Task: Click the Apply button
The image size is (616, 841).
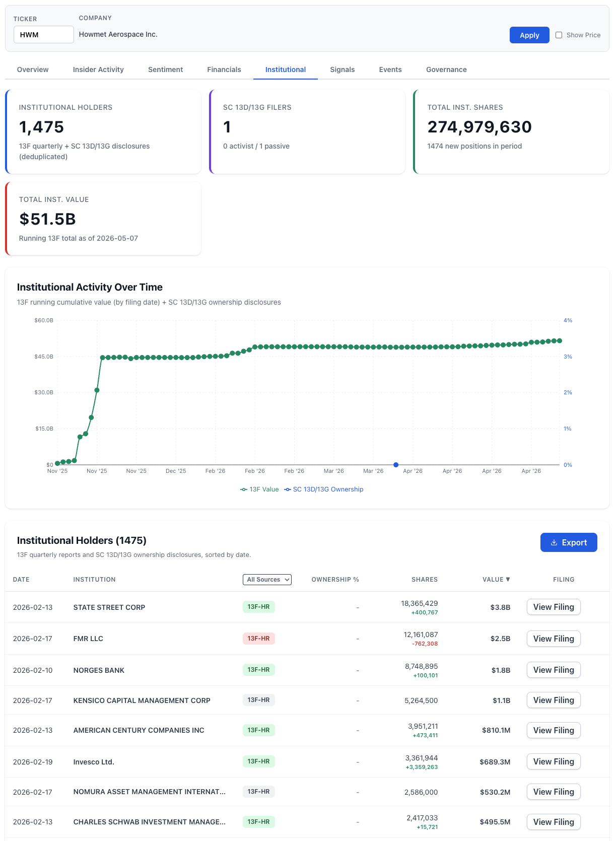Action: (x=529, y=35)
